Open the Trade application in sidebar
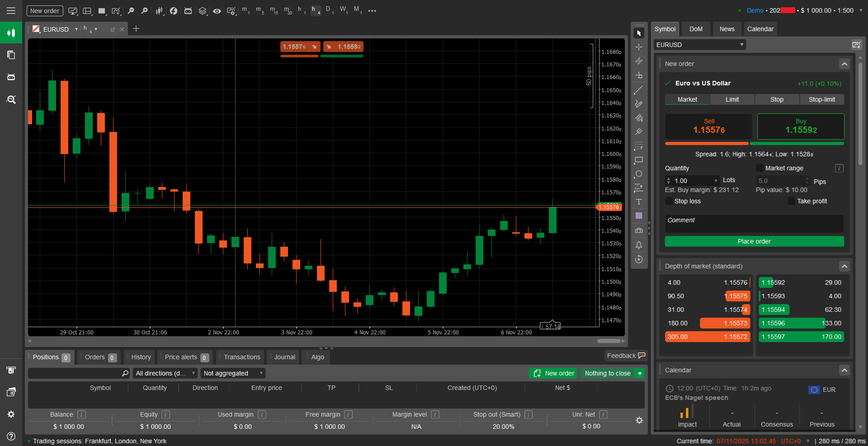The width and height of the screenshot is (868, 446). [11, 33]
